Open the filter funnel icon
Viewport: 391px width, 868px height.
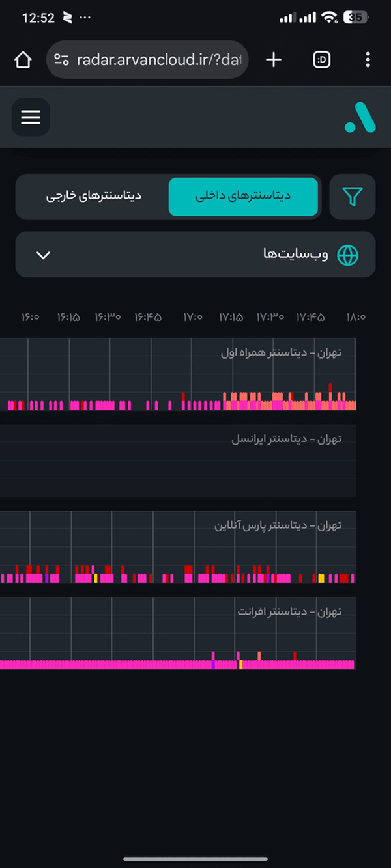353,197
